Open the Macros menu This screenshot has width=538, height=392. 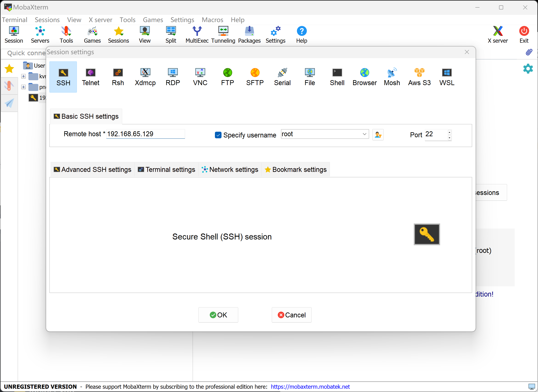[x=213, y=20]
